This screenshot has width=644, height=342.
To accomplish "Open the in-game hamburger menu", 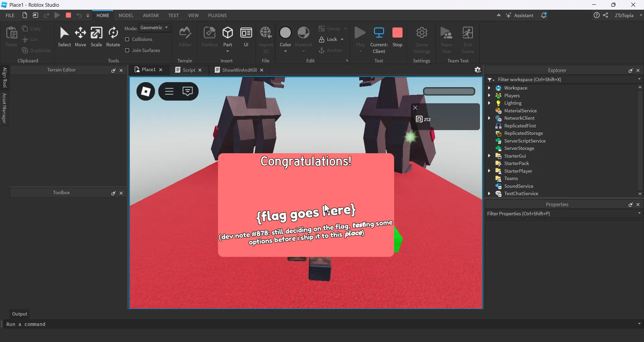I will pos(169,91).
